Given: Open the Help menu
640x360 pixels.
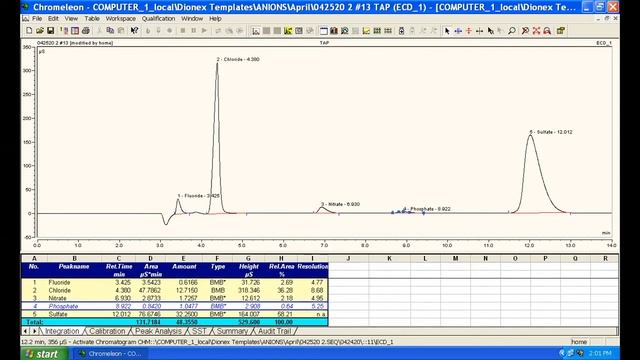Looking at the screenshot, I should [x=215, y=18].
